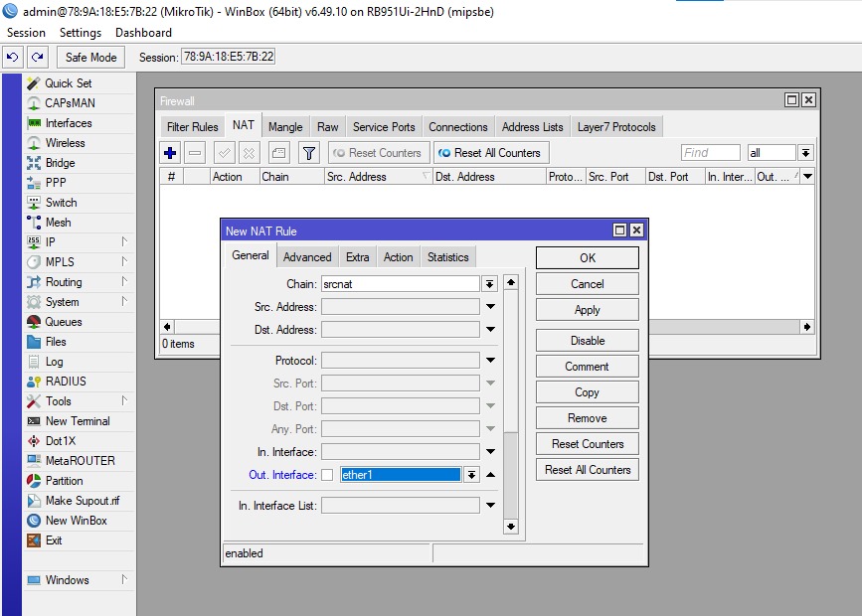This screenshot has width=862, height=616.
Task: Open Mesh from sidebar
Action: pos(80,222)
